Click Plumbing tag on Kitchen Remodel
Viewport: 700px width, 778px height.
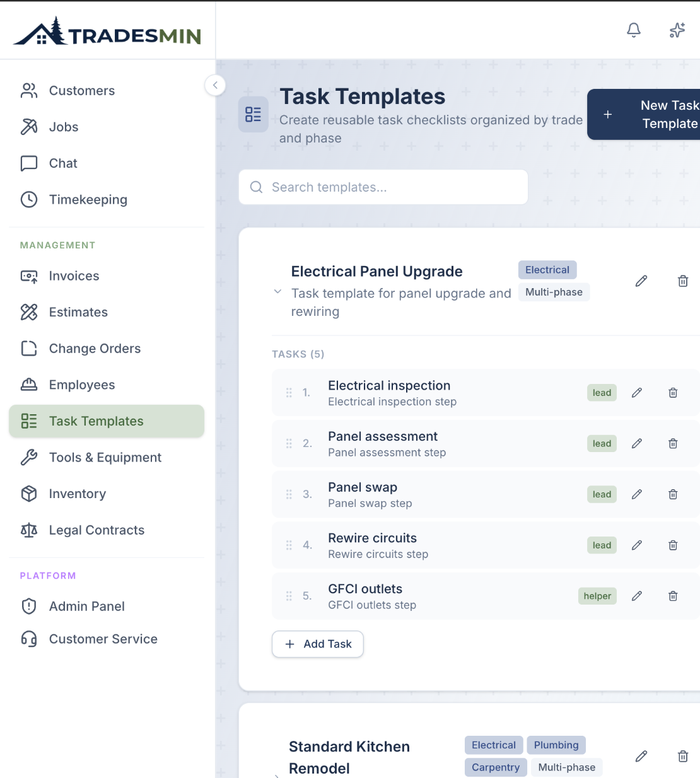click(556, 745)
